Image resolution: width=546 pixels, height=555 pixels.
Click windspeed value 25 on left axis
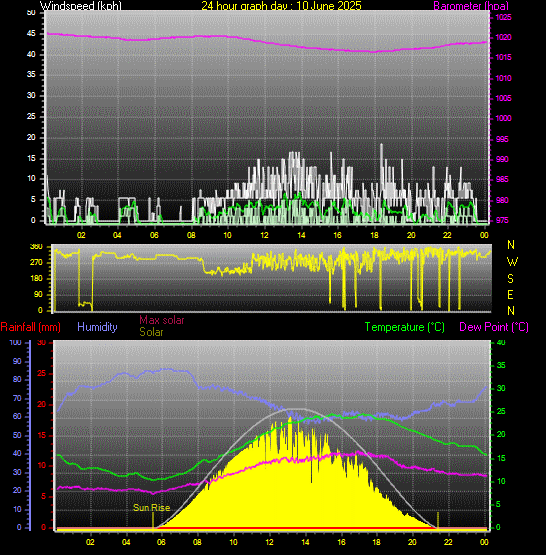pos(31,116)
